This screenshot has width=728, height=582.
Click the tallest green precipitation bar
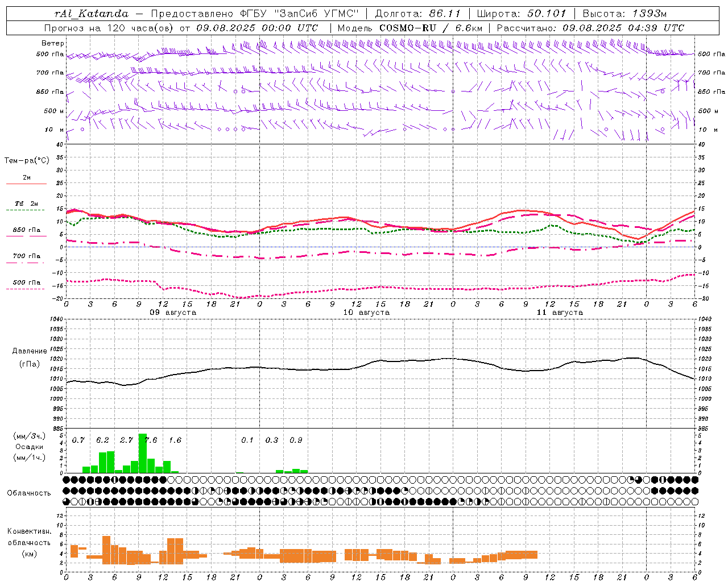(x=143, y=453)
